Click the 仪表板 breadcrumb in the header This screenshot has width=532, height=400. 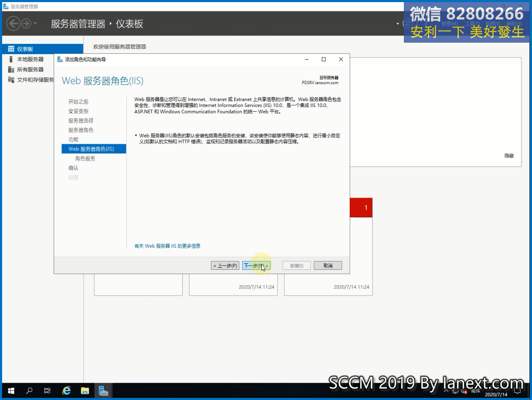(x=130, y=24)
